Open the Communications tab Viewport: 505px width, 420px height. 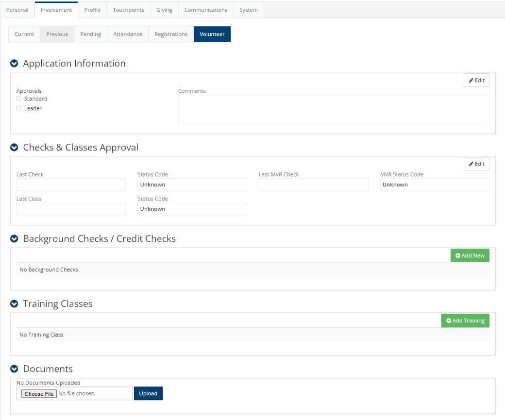coord(206,10)
